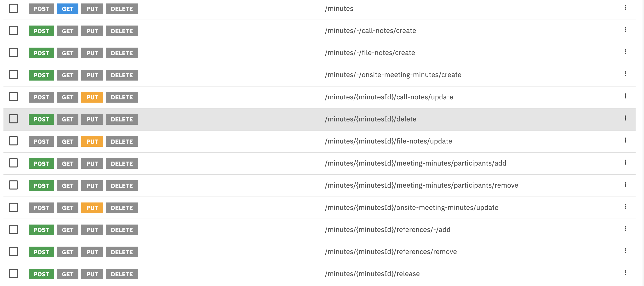Open kebab menu for references/remove row
This screenshot has height=286, width=644.
tap(625, 251)
